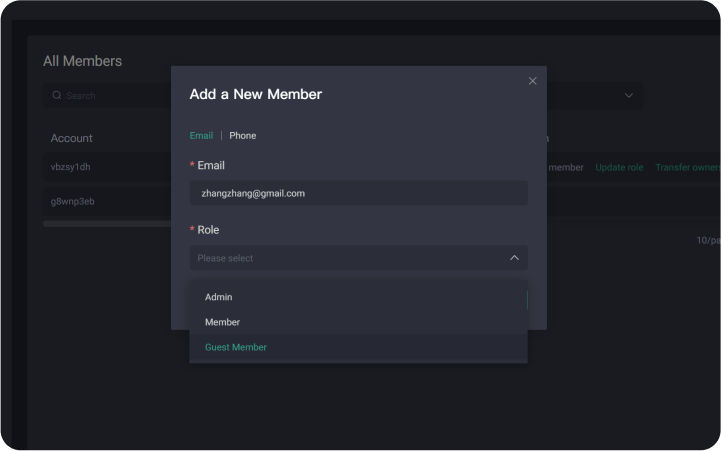
Task: Click Transfer ownership link
Action: coord(687,167)
